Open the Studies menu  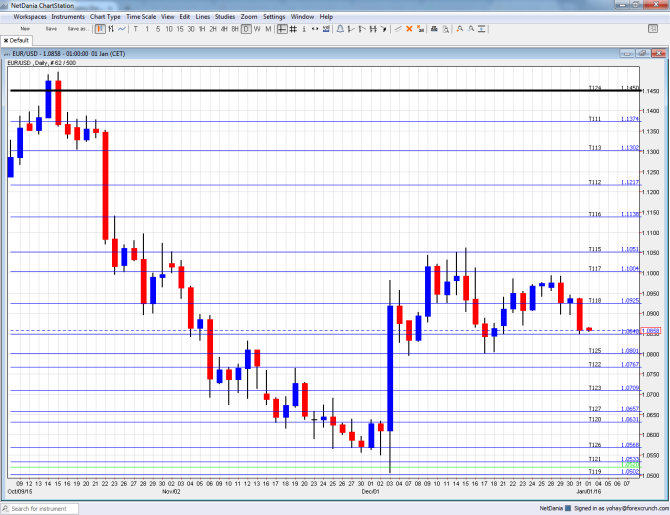coord(225,17)
